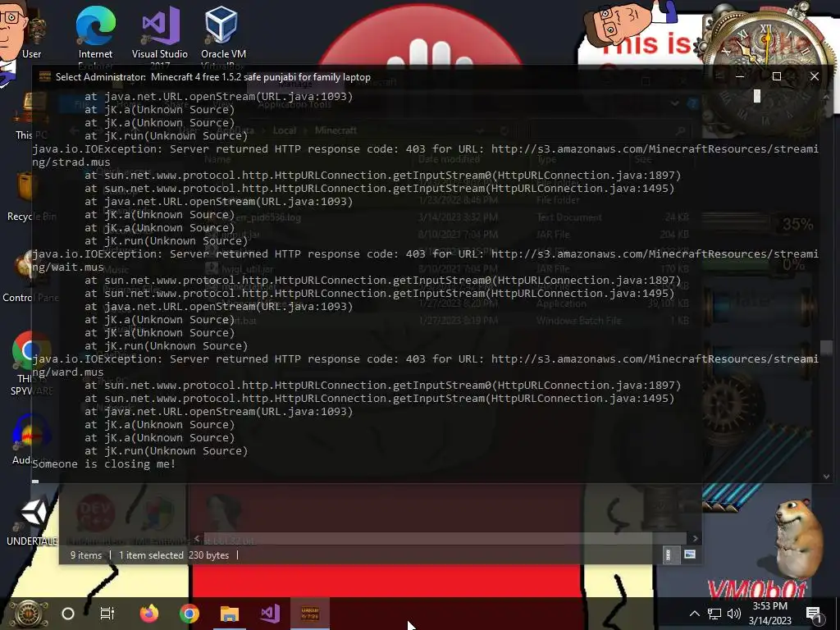Viewport: 840px width, 630px height.
Task: Open network status tray icon
Action: pyautogui.click(x=714, y=614)
